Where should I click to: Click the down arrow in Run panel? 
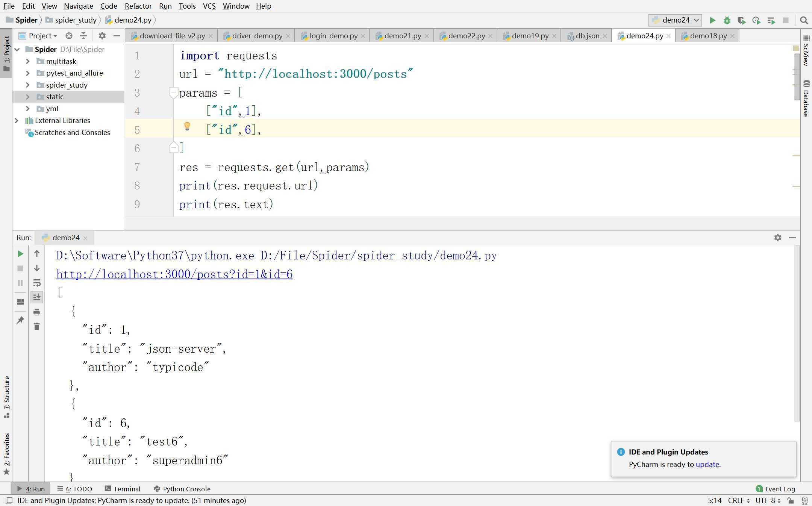37,268
